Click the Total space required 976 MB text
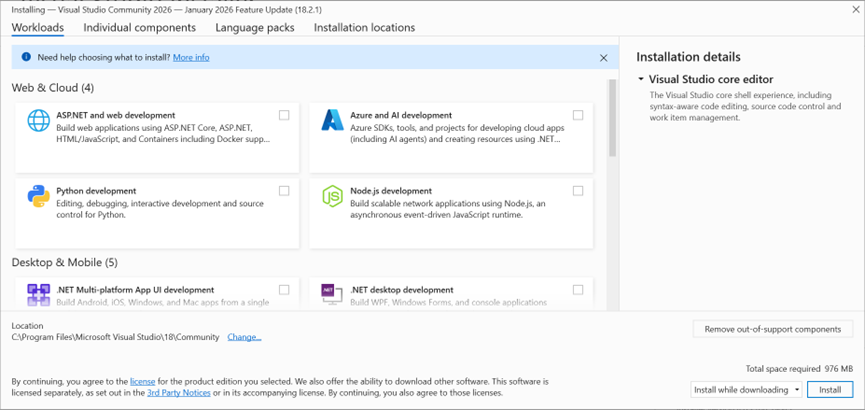Viewport: 865px width, 410px height. [799, 369]
